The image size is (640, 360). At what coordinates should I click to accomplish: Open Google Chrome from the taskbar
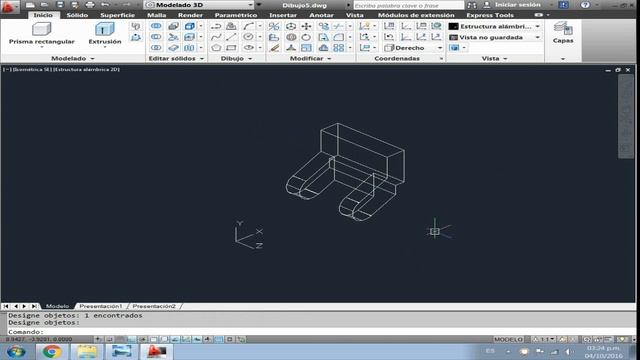52,351
